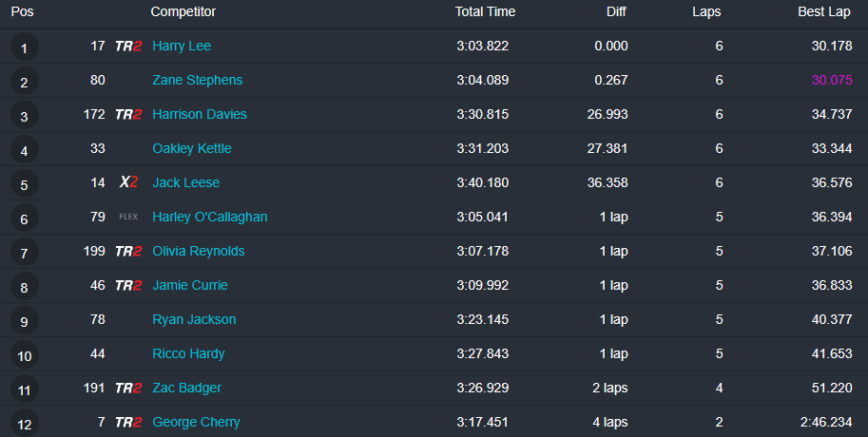This screenshot has height=437, width=868.
Task: Sort by Competitor column header
Action: (183, 12)
